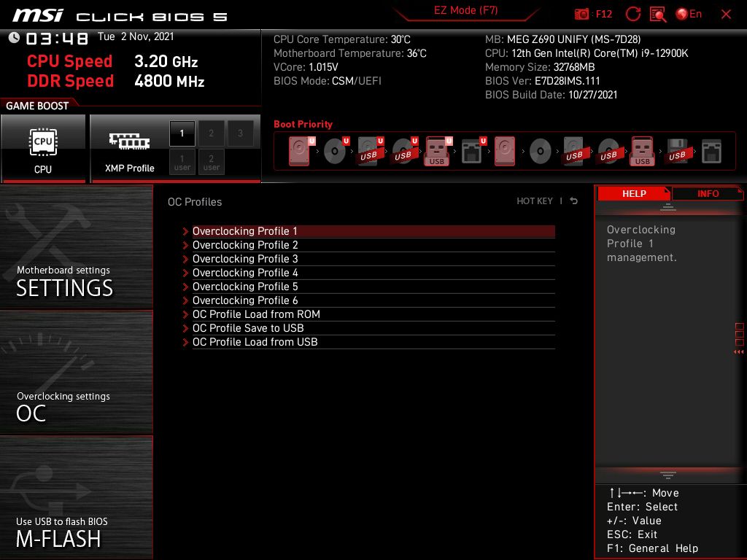The image size is (747, 560).
Task: Click the bottom grip of help panel
Action: 668,475
